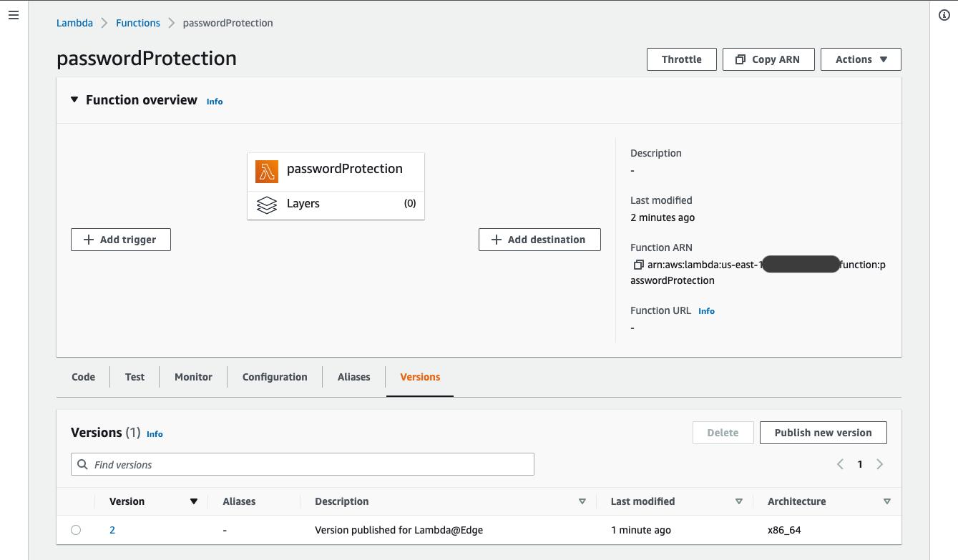Collapse the Function overview section
Screen dimensions: 958x560
pyautogui.click(x=74, y=100)
